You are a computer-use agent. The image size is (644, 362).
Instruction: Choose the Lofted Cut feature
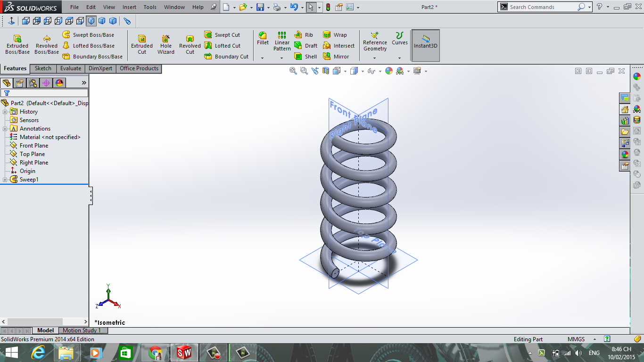(x=222, y=46)
